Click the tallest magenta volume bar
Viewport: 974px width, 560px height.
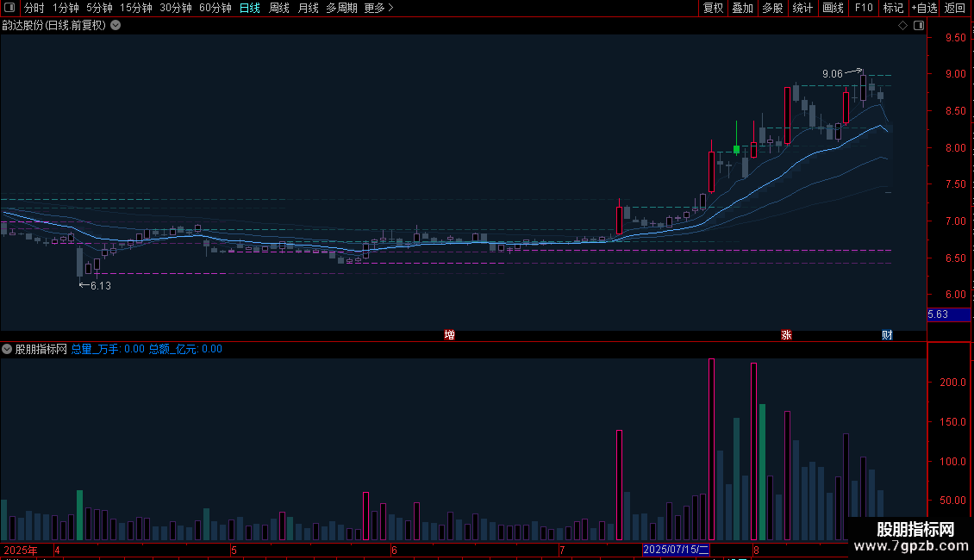pyautogui.click(x=711, y=449)
